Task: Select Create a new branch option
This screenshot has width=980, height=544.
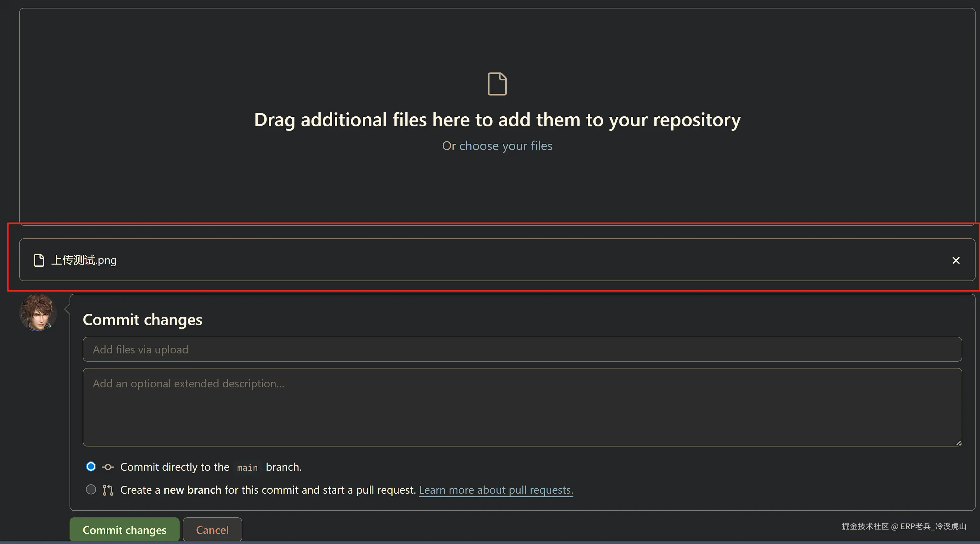Action: (91, 489)
